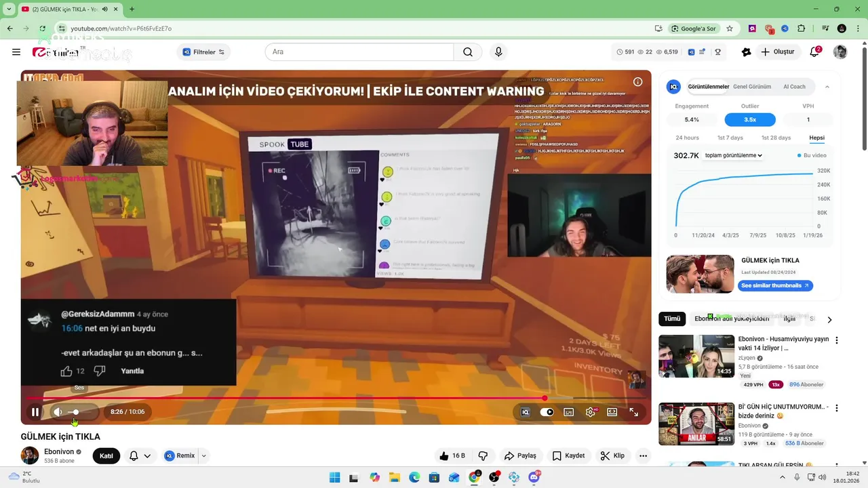The width and height of the screenshot is (868, 488).
Task: Open the notifications bell
Action: [x=814, y=52]
